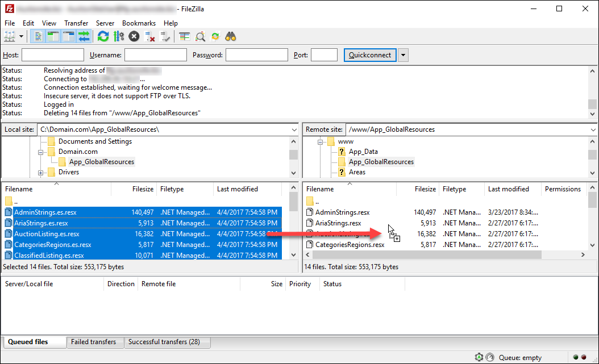This screenshot has width=599, height=364.
Task: Toggle the message log display
Action: click(38, 37)
